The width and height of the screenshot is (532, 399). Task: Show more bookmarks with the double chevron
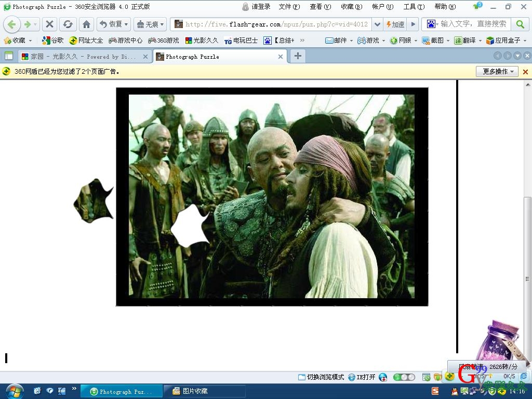pyautogui.click(x=302, y=41)
